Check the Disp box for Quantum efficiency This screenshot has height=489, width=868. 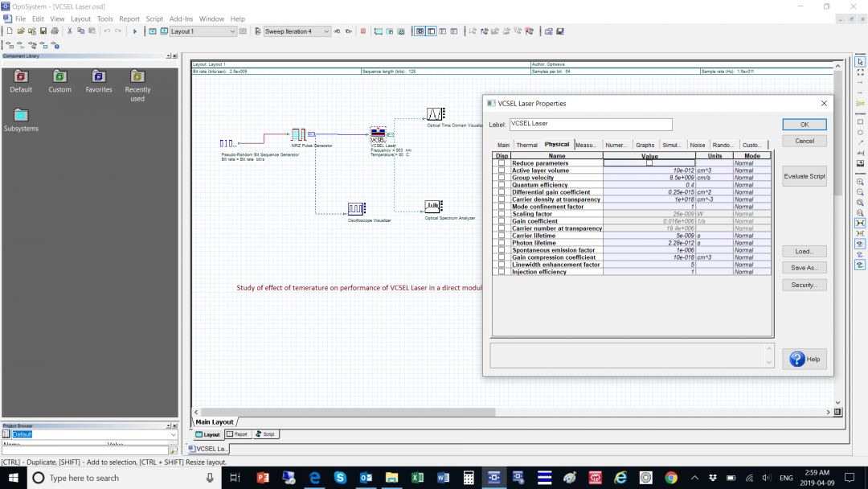tap(500, 185)
